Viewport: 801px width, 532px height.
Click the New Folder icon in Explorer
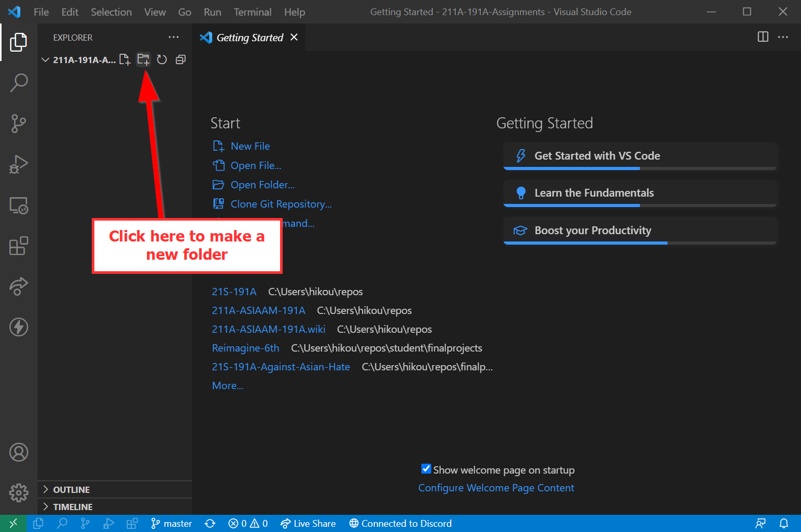[x=143, y=59]
